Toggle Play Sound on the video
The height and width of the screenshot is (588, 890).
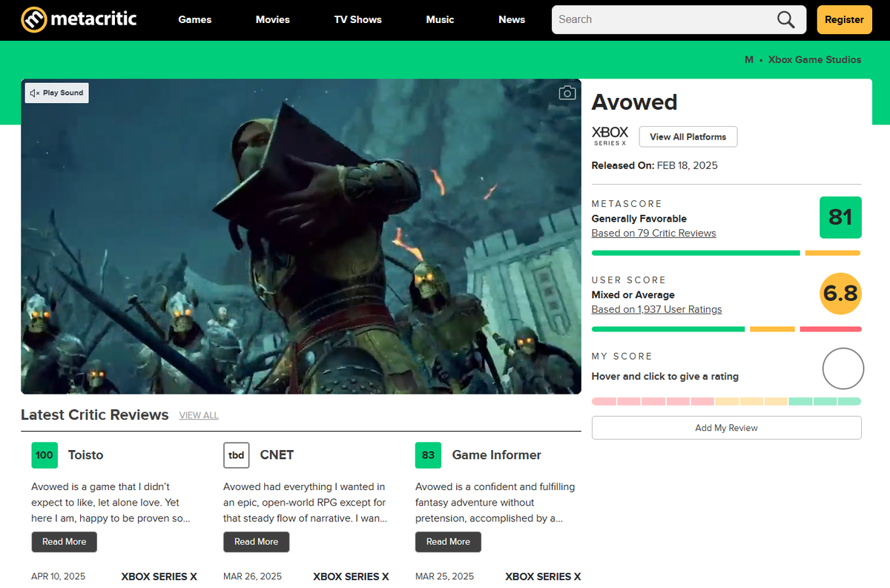(57, 93)
